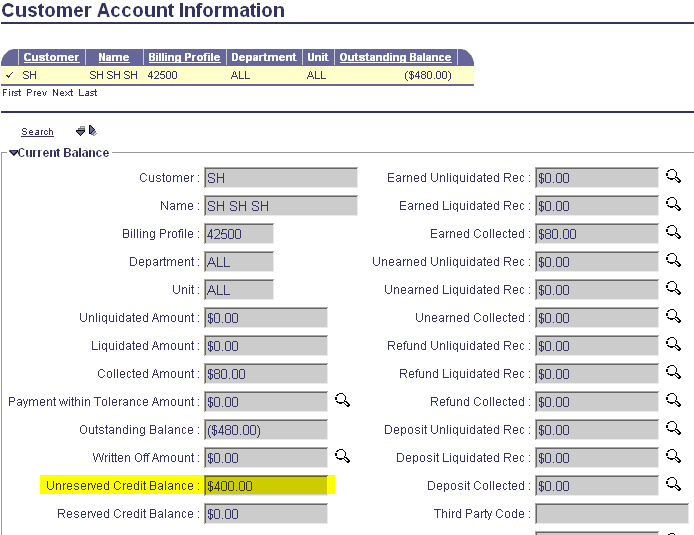The image size is (694, 535).
Task: Go to First record
Action: point(12,93)
